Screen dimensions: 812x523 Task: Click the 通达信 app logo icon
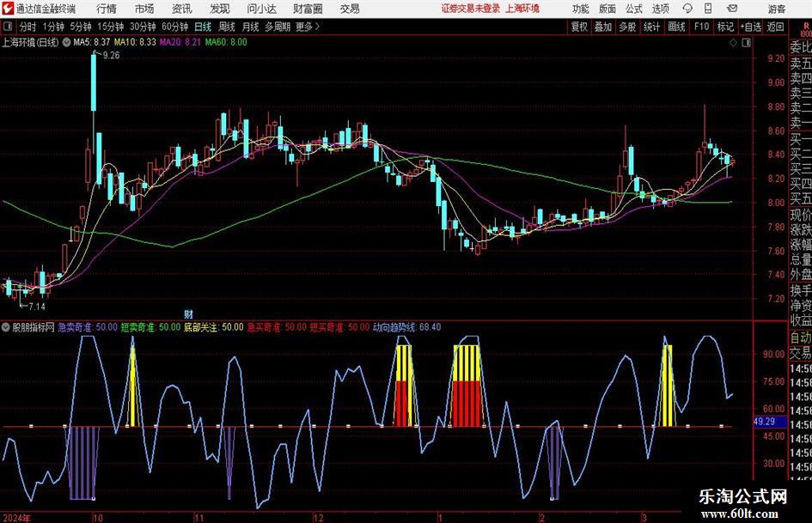(7, 9)
